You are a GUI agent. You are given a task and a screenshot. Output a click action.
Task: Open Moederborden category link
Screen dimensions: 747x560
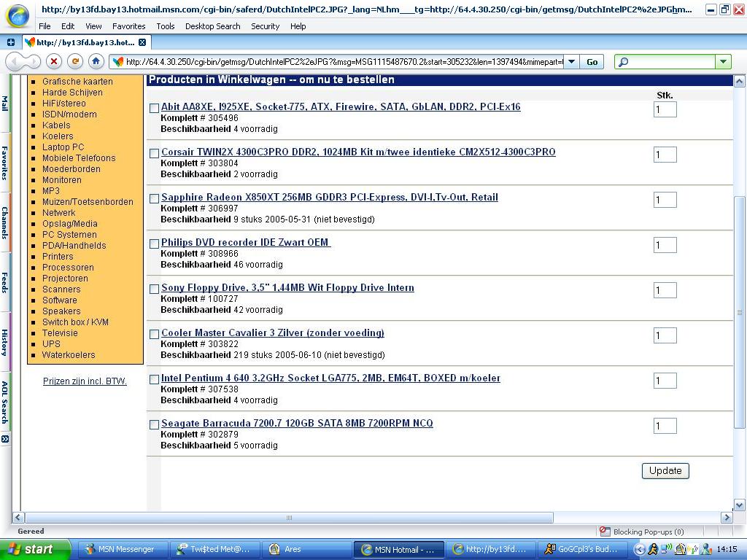tap(71, 169)
